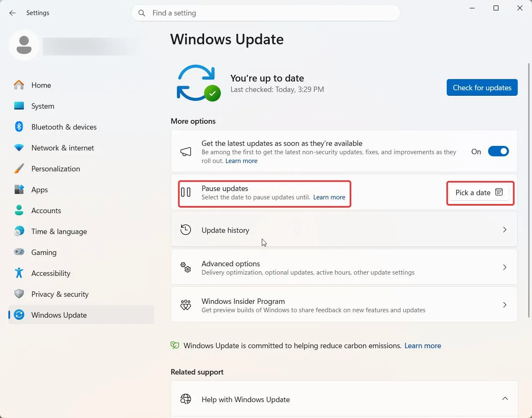532x418 pixels.
Task: Click the 'You're up to date' status text
Action: click(x=267, y=78)
